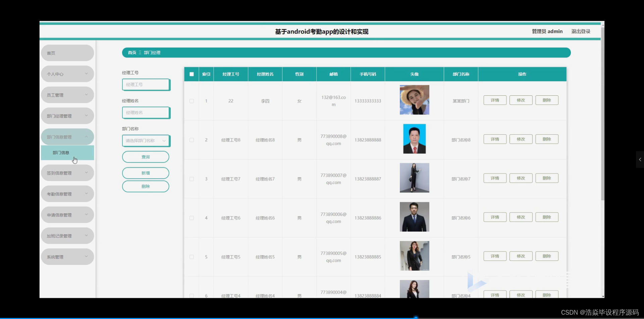This screenshot has width=644, height=319.
Task: Toggle the select-all checkbox in table header
Action: (192, 74)
